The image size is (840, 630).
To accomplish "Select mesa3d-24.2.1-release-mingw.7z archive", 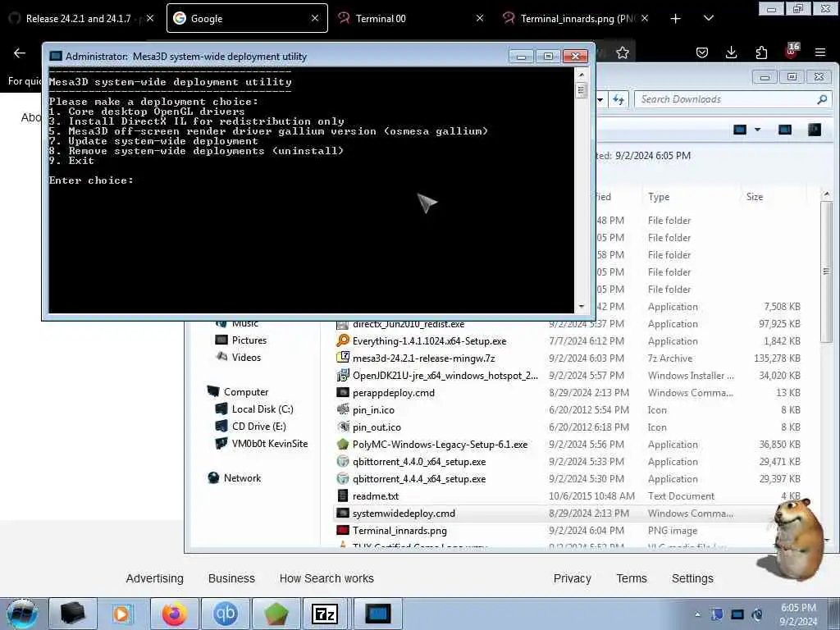I will click(x=416, y=358).
